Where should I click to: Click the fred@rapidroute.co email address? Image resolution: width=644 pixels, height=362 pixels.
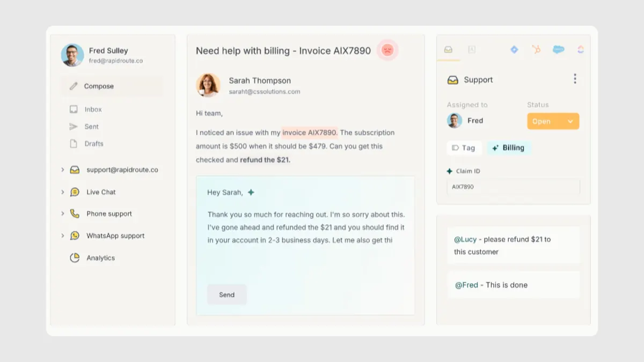click(116, 61)
